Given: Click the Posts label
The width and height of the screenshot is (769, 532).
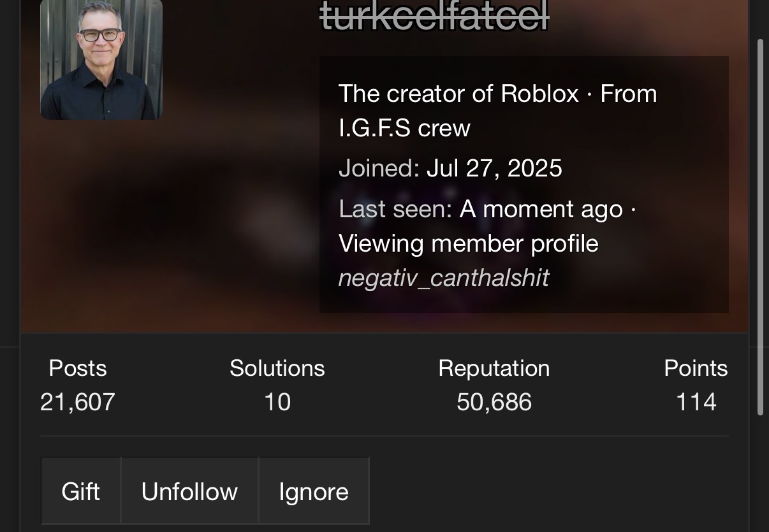Looking at the screenshot, I should (78, 368).
